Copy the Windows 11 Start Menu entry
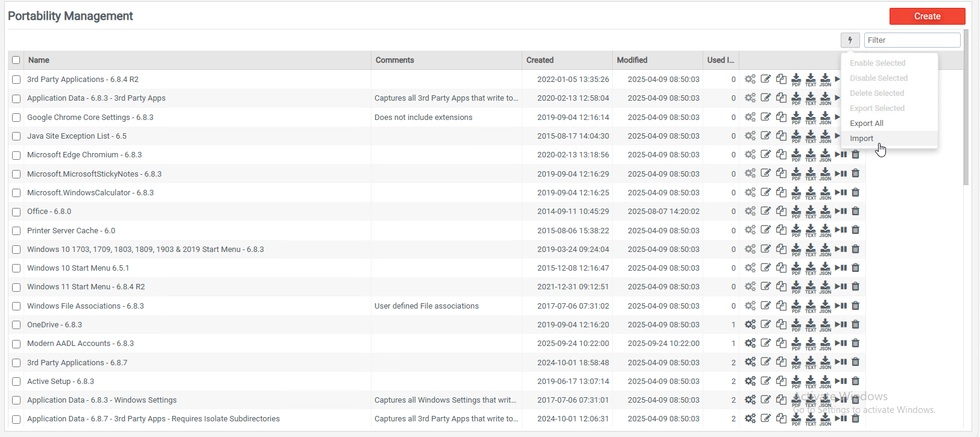 point(781,286)
